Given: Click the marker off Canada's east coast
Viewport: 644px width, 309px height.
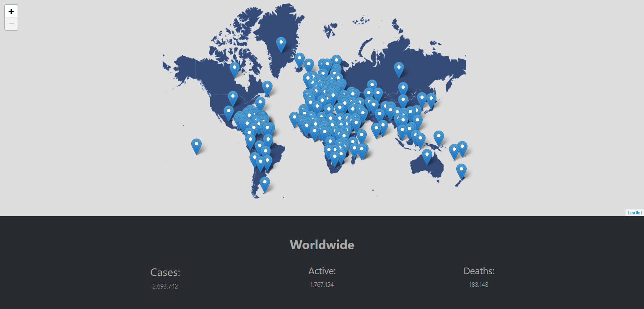Looking at the screenshot, I should [x=267, y=89].
